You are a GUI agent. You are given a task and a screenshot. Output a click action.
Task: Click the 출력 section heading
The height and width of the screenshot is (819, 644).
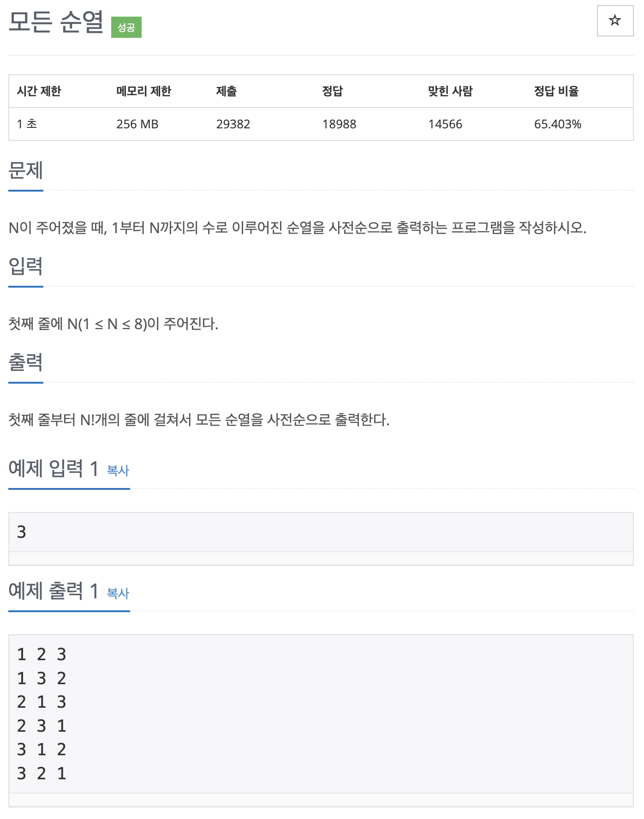tap(26, 362)
